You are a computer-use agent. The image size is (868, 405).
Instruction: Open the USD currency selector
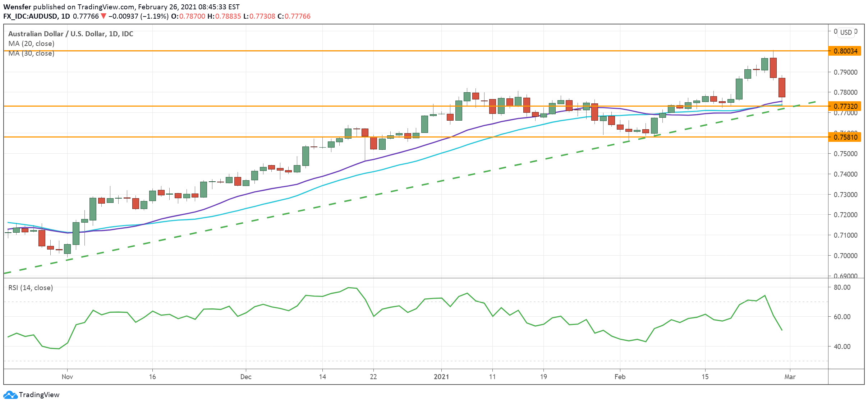coord(846,32)
